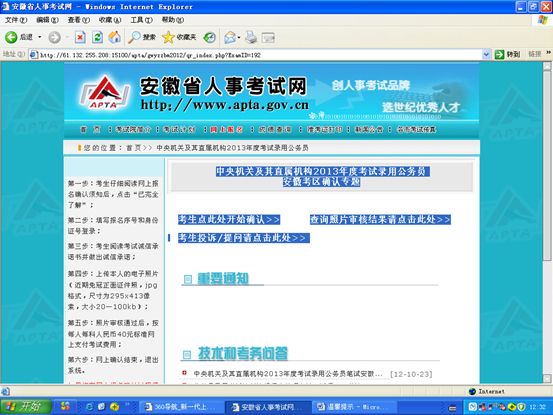Open the 工具 menu
553x415 pixels.
click(x=141, y=20)
